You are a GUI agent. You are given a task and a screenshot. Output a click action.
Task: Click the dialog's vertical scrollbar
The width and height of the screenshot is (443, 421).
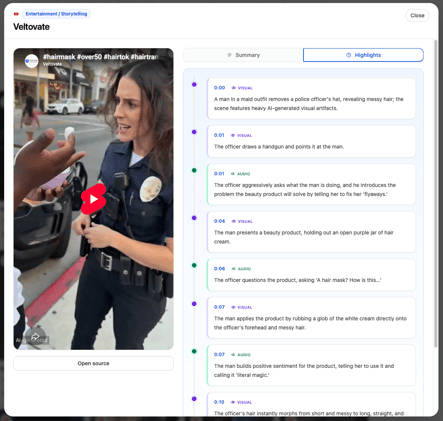click(x=435, y=193)
